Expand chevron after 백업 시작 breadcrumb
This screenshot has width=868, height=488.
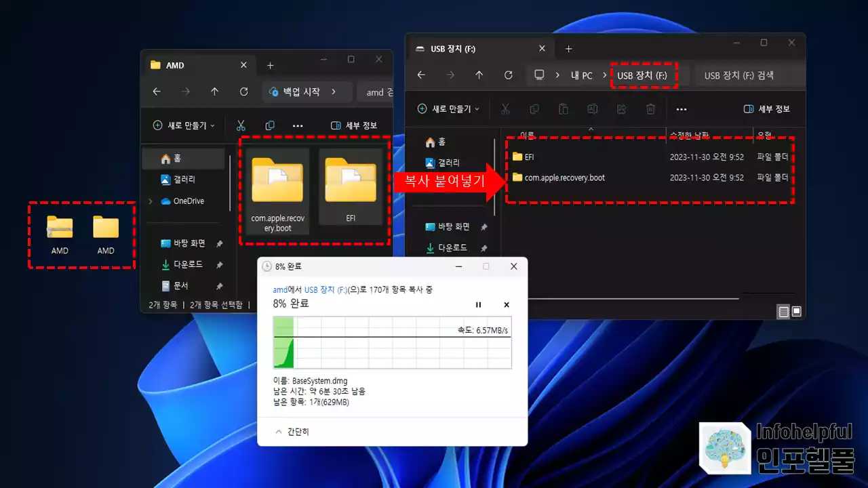[x=334, y=91]
